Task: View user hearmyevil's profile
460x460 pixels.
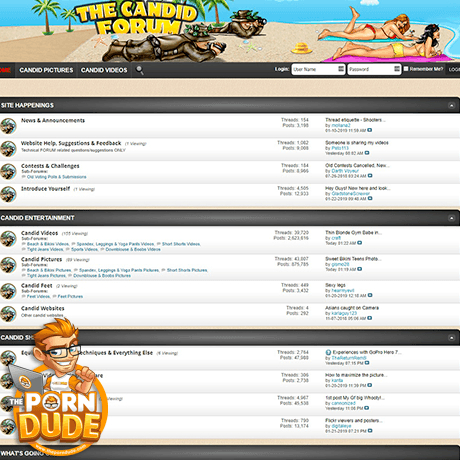Action: tap(343, 290)
